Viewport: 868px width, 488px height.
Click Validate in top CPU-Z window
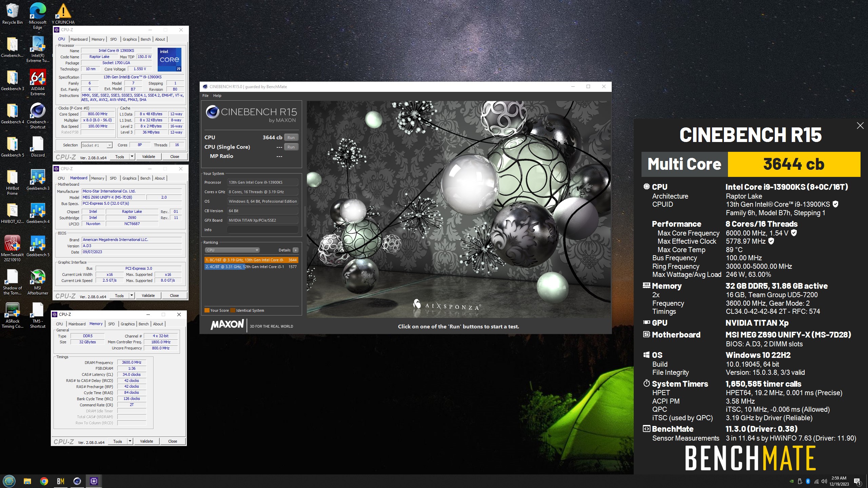pos(149,157)
